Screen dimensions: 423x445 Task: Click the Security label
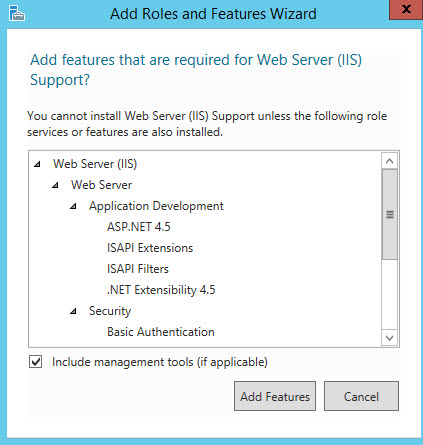110,311
